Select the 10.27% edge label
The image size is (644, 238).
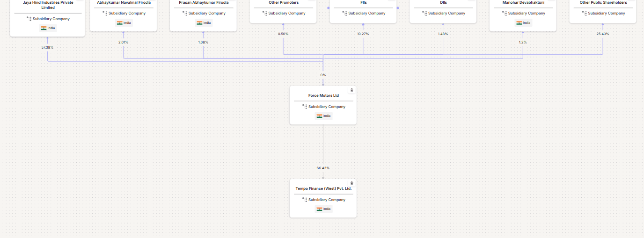point(363,34)
